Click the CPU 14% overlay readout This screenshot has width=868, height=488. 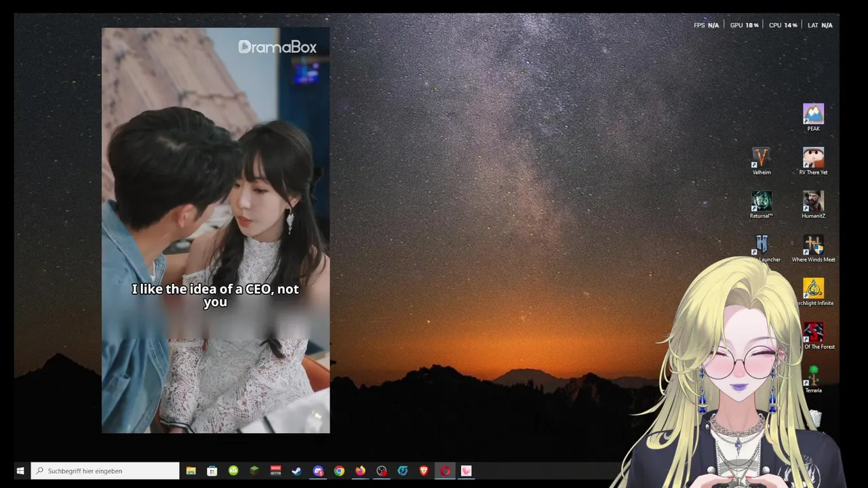(x=783, y=25)
